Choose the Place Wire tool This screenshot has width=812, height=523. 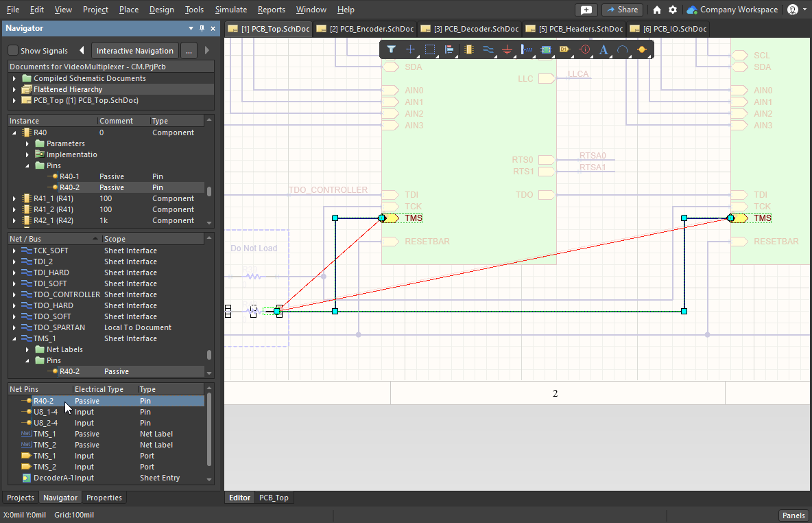point(488,49)
